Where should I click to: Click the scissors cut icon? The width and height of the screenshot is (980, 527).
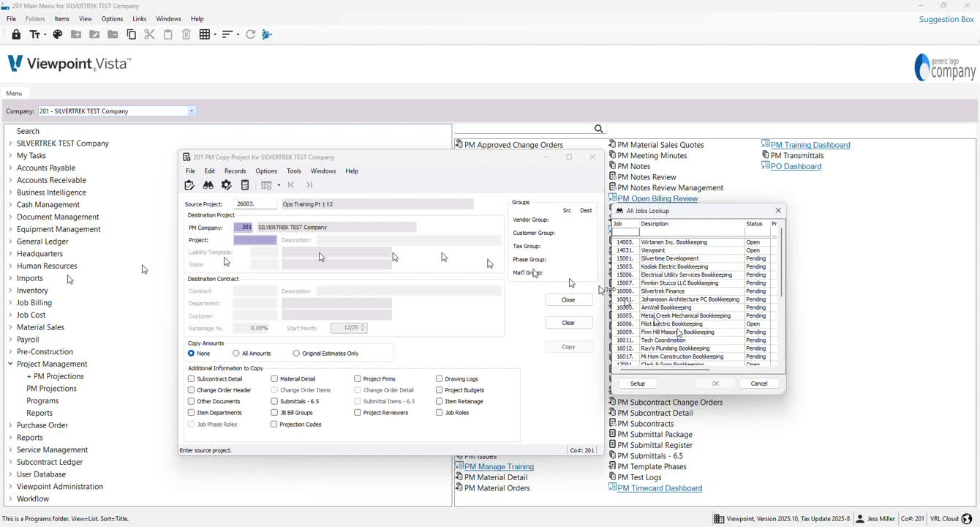[149, 34]
